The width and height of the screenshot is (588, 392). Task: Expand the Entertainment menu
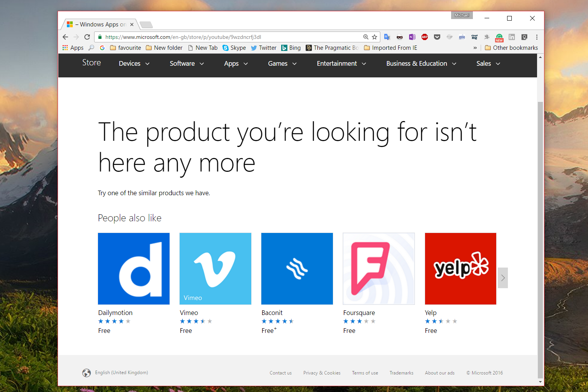[341, 64]
